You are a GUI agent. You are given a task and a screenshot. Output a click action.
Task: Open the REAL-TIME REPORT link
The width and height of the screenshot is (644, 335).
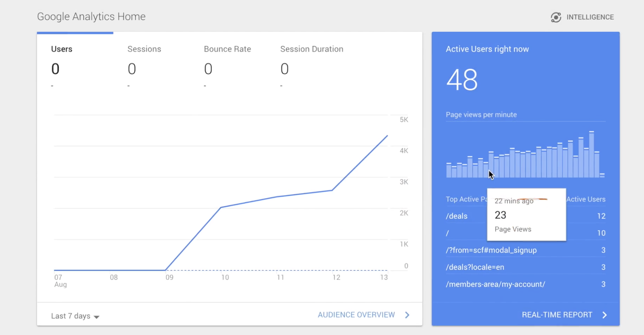(x=557, y=315)
